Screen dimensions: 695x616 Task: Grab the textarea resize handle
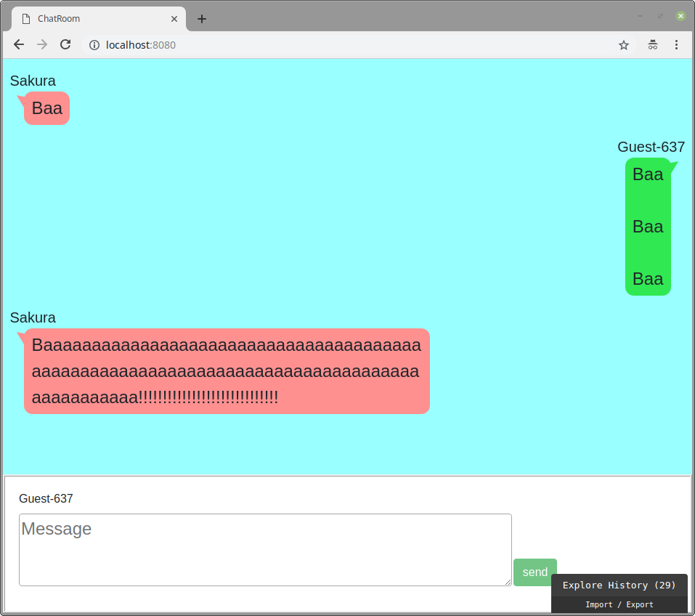point(508,581)
